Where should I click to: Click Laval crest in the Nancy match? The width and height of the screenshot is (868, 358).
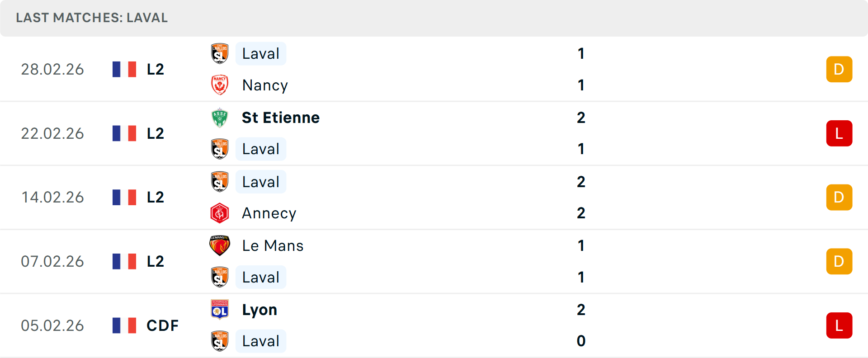[220, 53]
